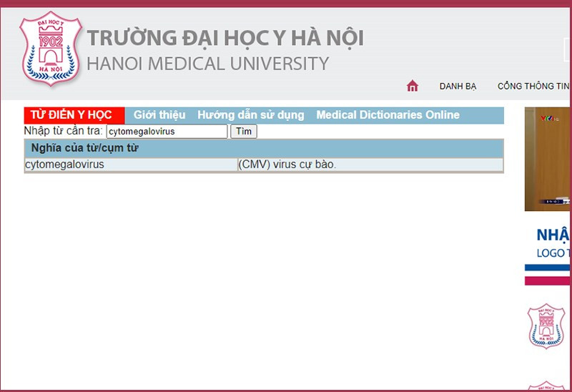Open the Hướng dẫn sử dụng tab
Screen dimensions: 572x392
click(x=251, y=115)
